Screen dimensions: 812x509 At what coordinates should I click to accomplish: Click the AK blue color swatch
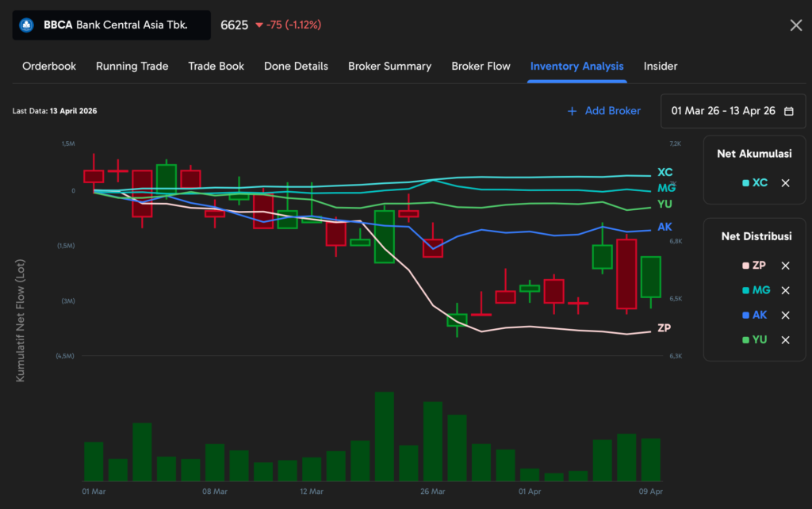click(745, 315)
